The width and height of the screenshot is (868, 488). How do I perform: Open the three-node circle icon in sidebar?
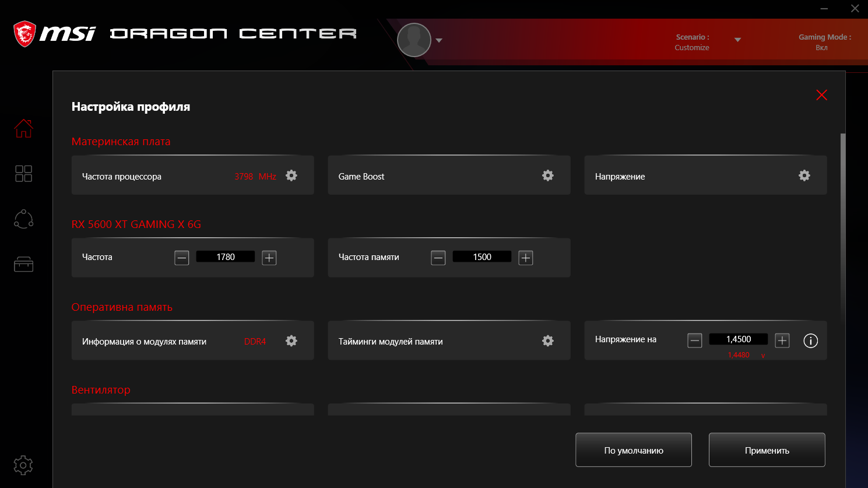coord(24,219)
